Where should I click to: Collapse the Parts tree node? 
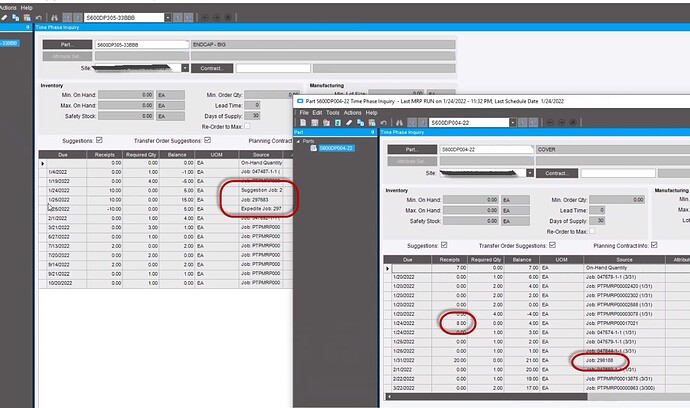298,141
